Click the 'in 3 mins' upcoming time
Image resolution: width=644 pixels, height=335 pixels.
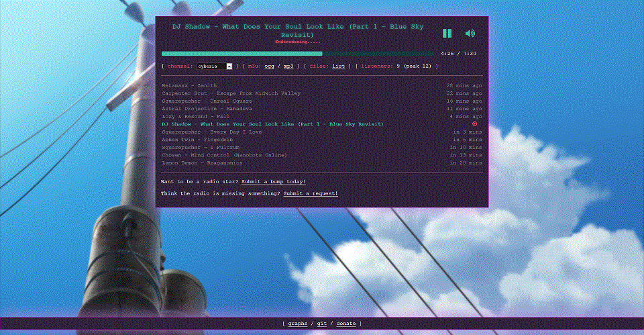[x=468, y=132]
